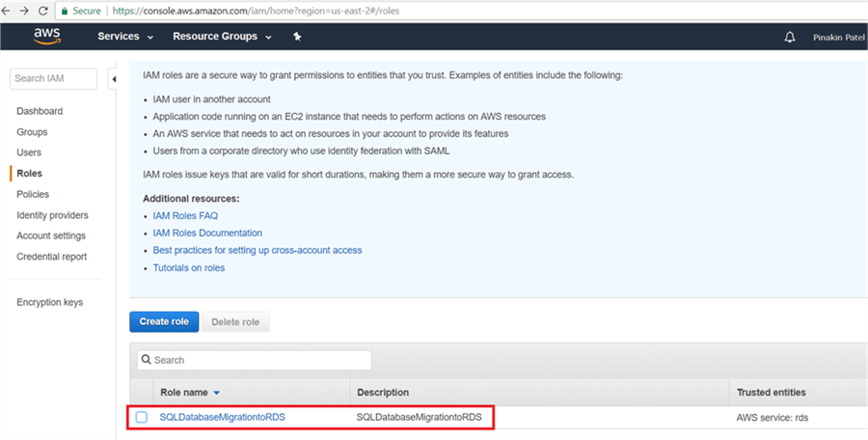868x440 pixels.
Task: Open the Services dropdown
Action: coord(125,37)
